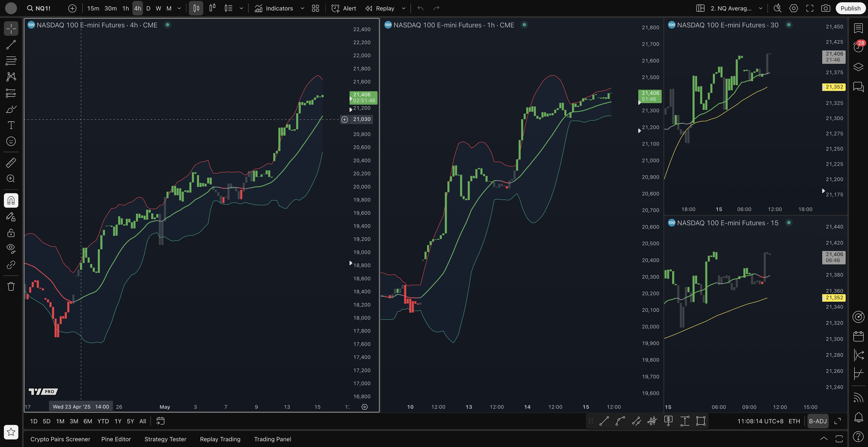Click the trash remove drawings icon
868x447 pixels.
pyautogui.click(x=11, y=286)
